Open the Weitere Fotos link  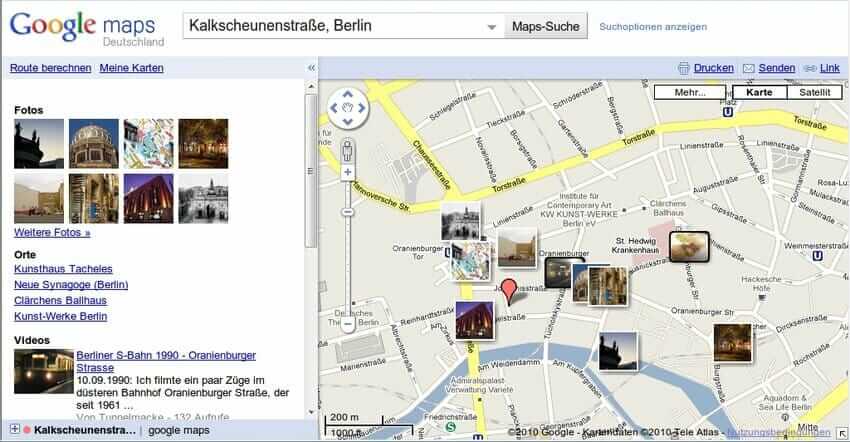[52, 232]
